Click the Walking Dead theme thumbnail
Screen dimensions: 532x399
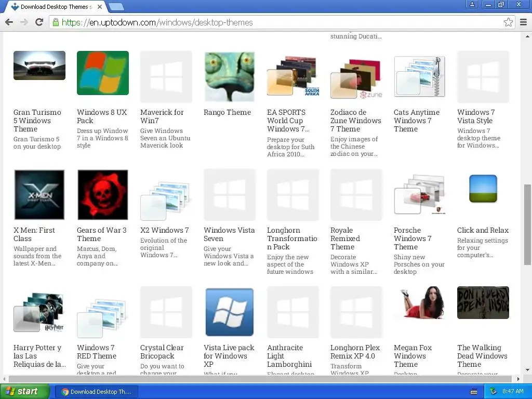click(x=483, y=303)
